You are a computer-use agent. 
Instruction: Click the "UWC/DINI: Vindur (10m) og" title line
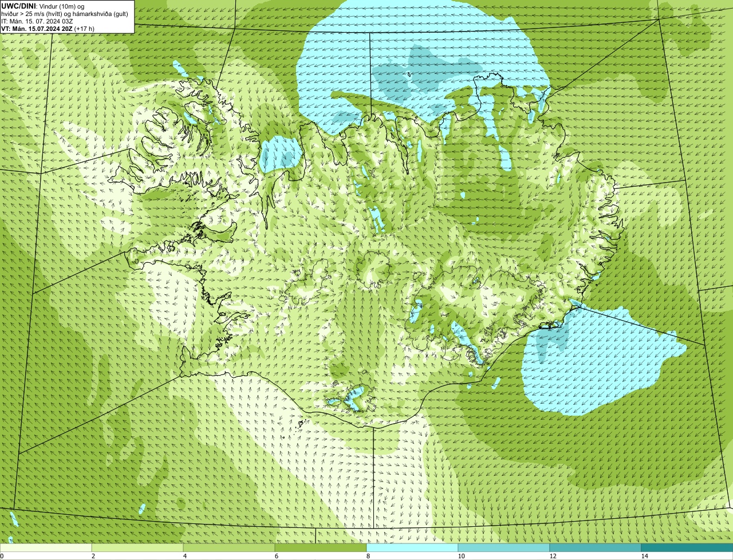point(44,6)
